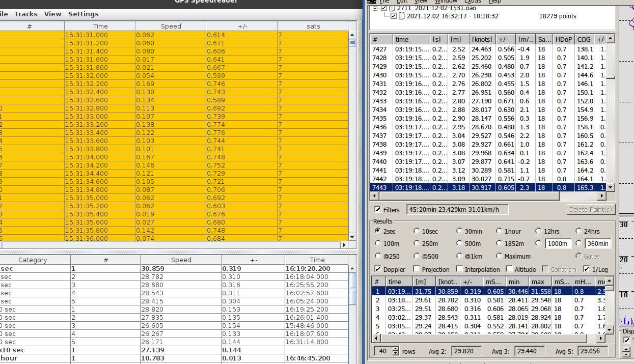Click the document icon beside the 18279 points track
634x364 pixels.
pos(401,16)
